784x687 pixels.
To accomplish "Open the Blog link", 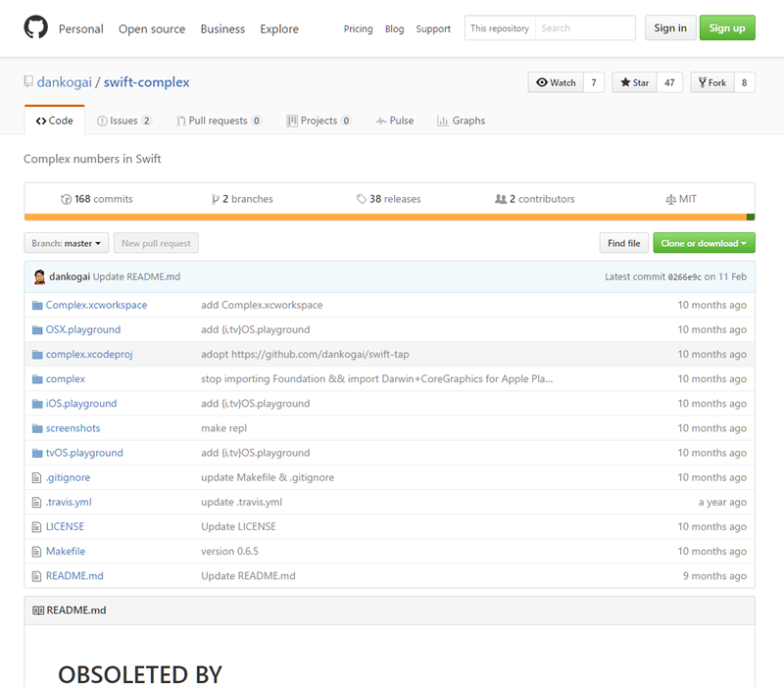I will click(x=395, y=29).
